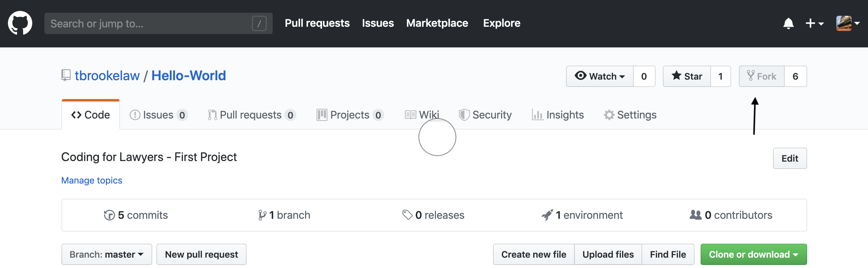View 0 releases
This screenshot has height=268, width=868.
point(433,215)
